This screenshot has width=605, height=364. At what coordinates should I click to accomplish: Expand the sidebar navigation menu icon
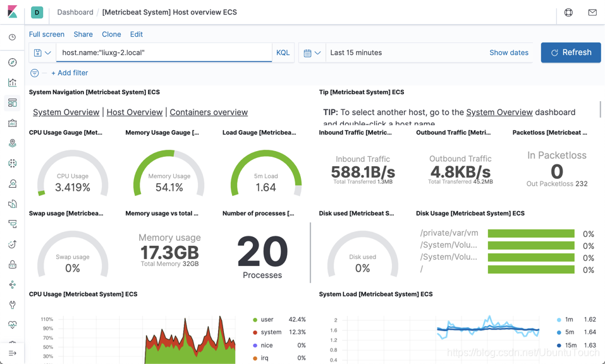pos(13,353)
